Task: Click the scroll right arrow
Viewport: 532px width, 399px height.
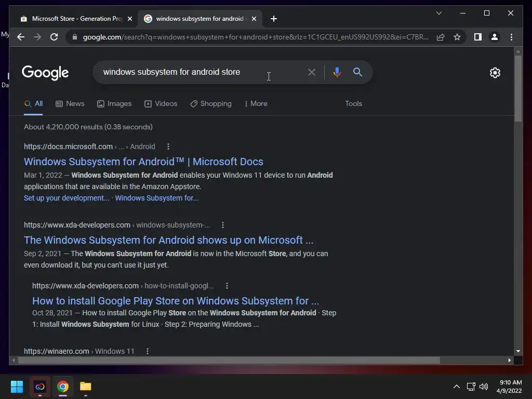Action: (x=509, y=361)
